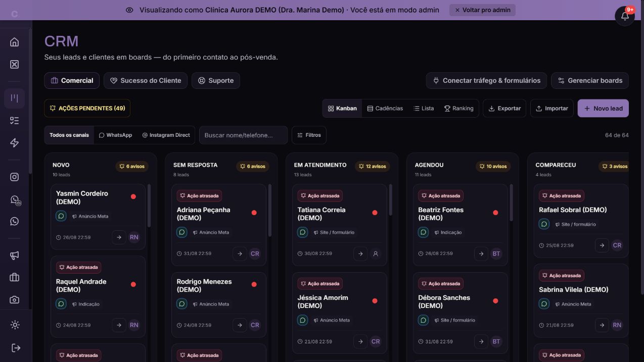Image resolution: width=644 pixels, height=362 pixels.
Task: Open the home icon in sidebar
Action: 15,42
